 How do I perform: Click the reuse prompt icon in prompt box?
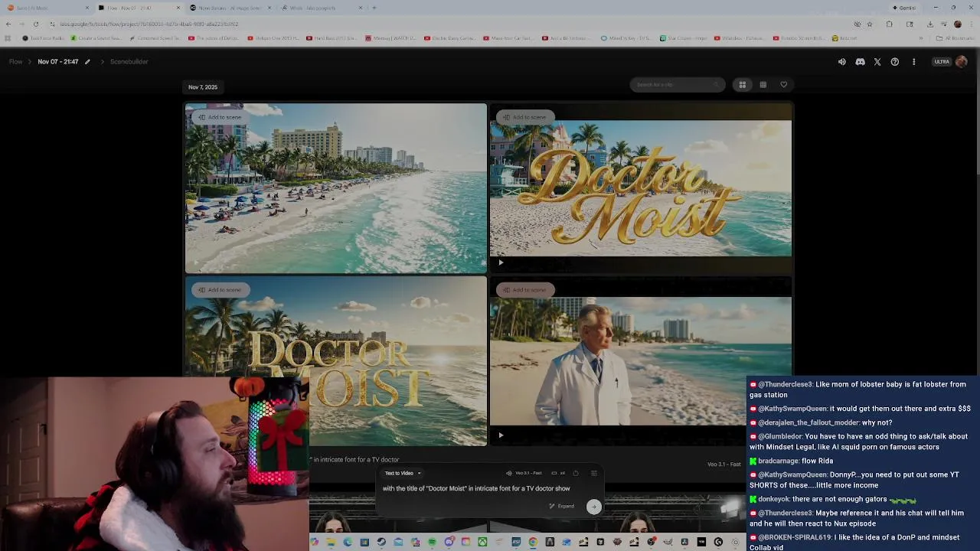pyautogui.click(x=576, y=473)
